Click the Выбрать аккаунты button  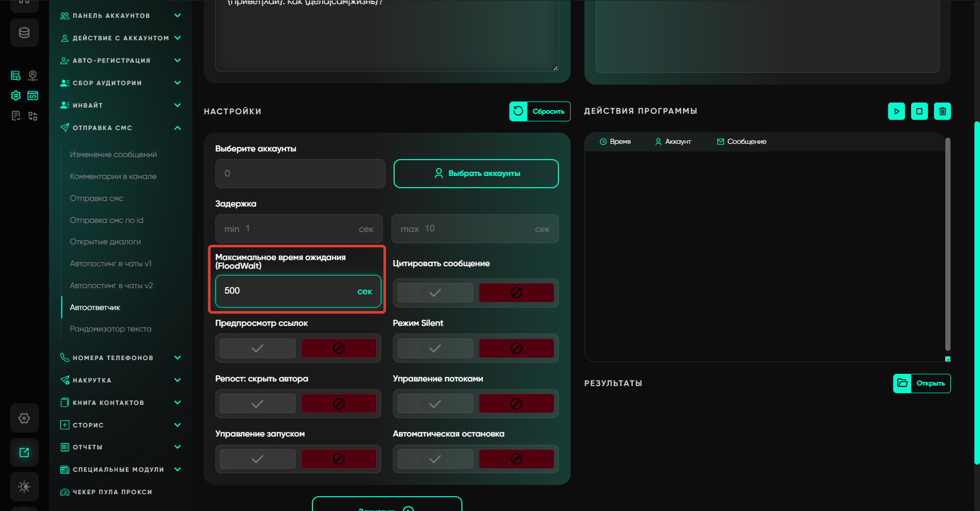pyautogui.click(x=476, y=173)
